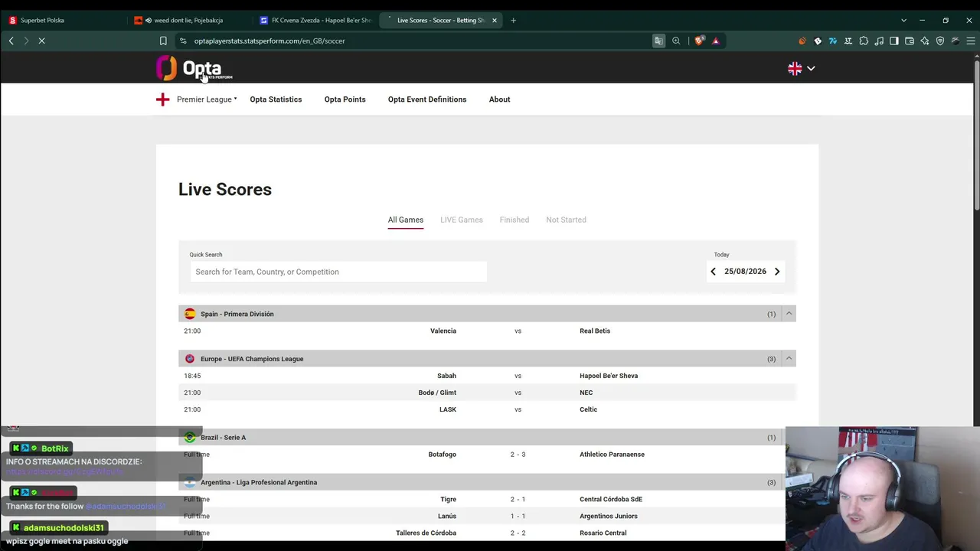
Task: Click the Brazil - Serie A header text
Action: (x=223, y=438)
